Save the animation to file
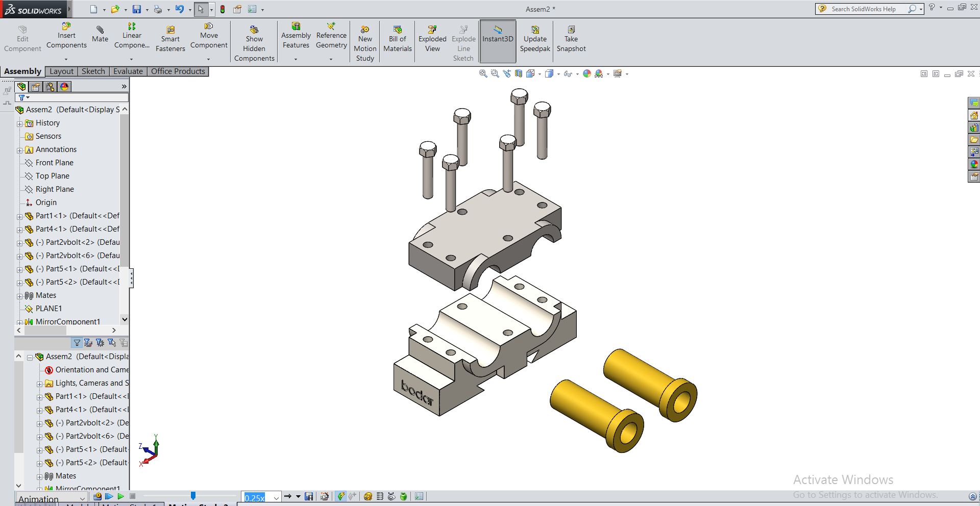Viewport: 980px width, 506px height. pos(309,496)
